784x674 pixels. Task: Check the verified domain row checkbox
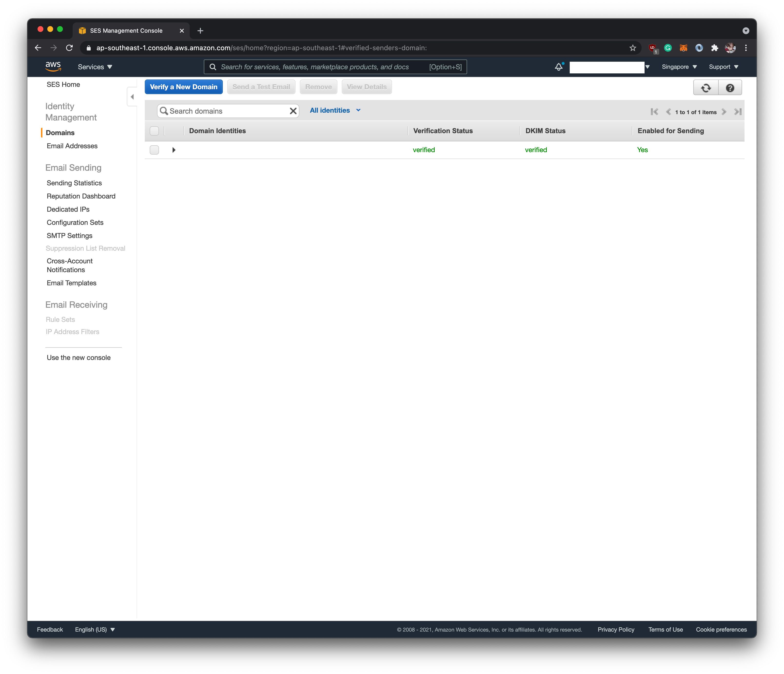(x=154, y=150)
